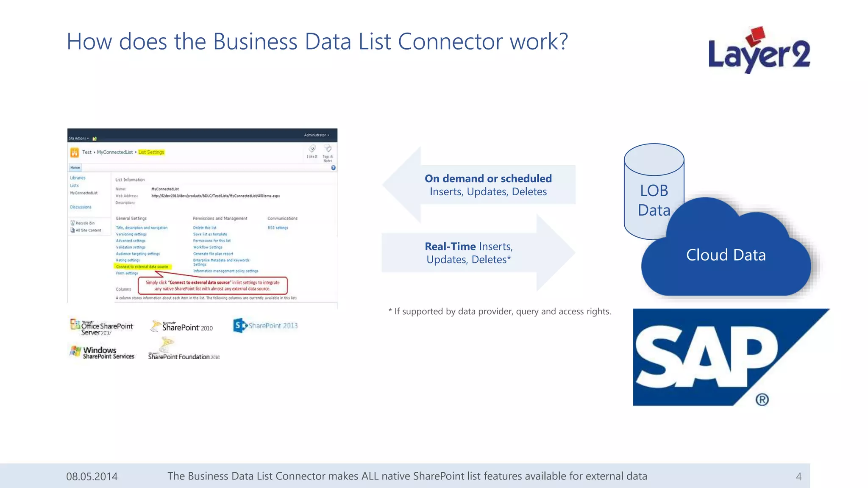Click Delete this list link
The height and width of the screenshot is (488, 868).
205,228
